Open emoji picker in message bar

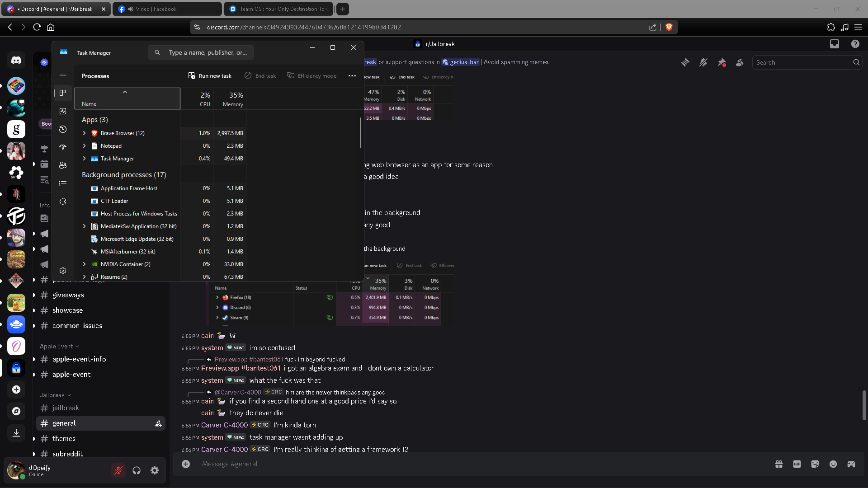(x=833, y=464)
